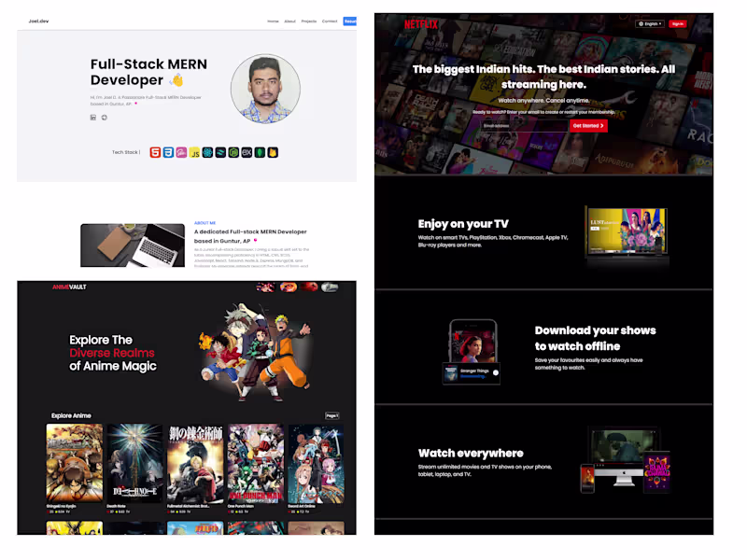Click the MongoDB leaf icon
Screen dimensions: 747x560
pyautogui.click(x=260, y=152)
